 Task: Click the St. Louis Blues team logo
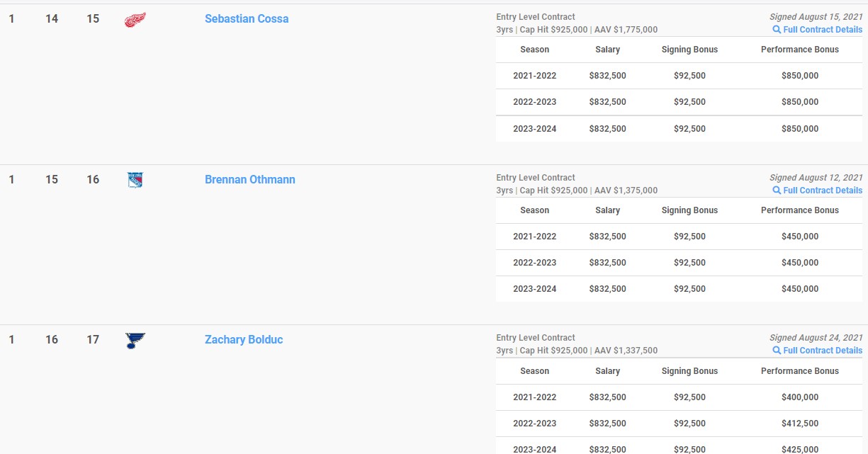[x=135, y=341]
